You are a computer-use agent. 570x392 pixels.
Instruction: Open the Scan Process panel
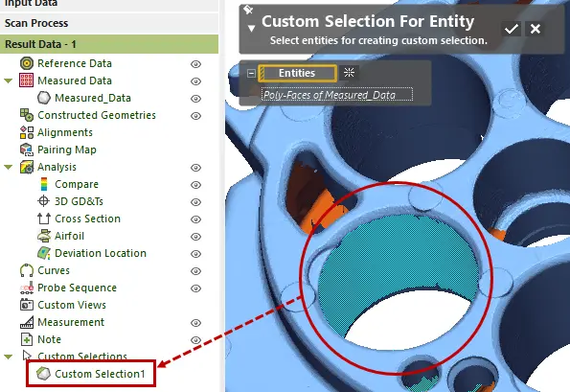109,23
